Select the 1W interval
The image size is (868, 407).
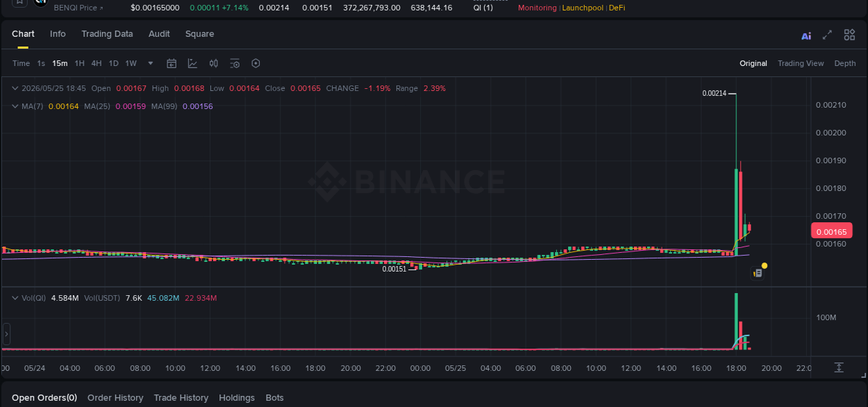tap(131, 63)
